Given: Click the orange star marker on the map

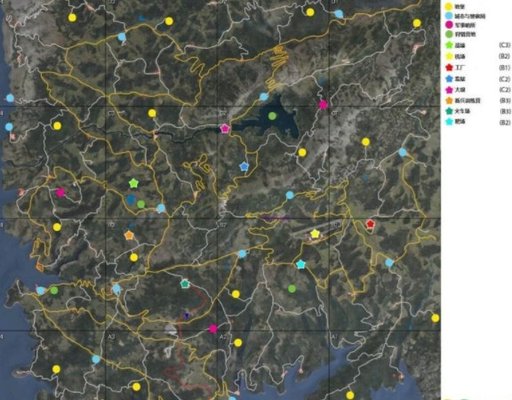Looking at the screenshot, I should coord(129,235).
